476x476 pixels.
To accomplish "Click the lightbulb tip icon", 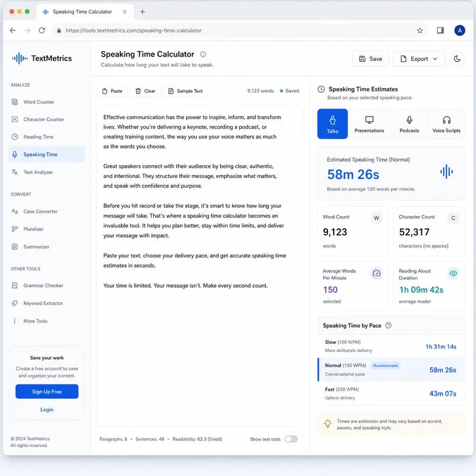I will (327, 424).
